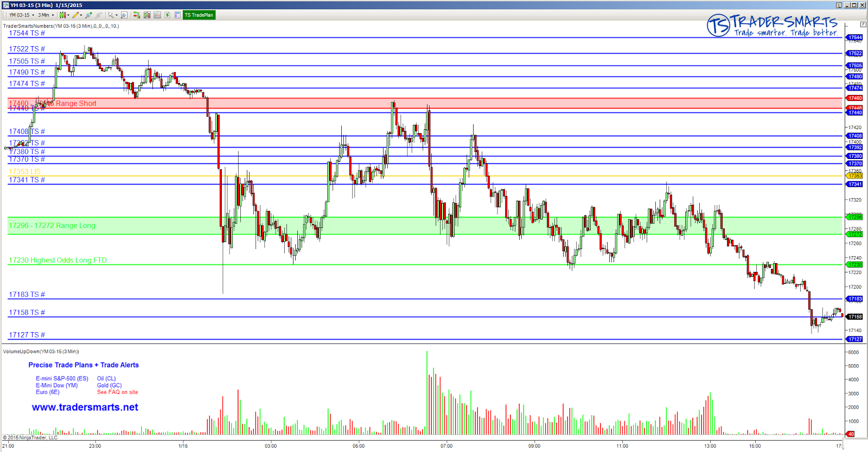The image size is (868, 452).
Task: Click the 17353 yellow price axis marker
Action: pyautogui.click(x=855, y=176)
